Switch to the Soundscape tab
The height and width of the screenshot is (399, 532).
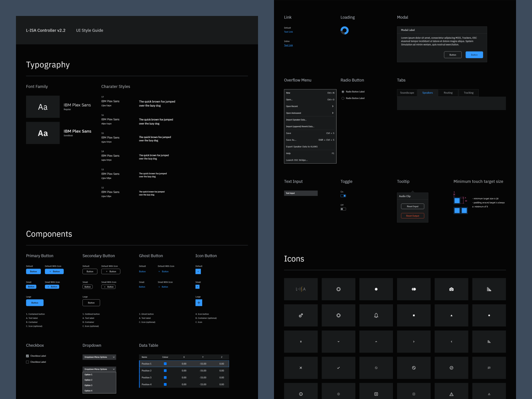[407, 93]
